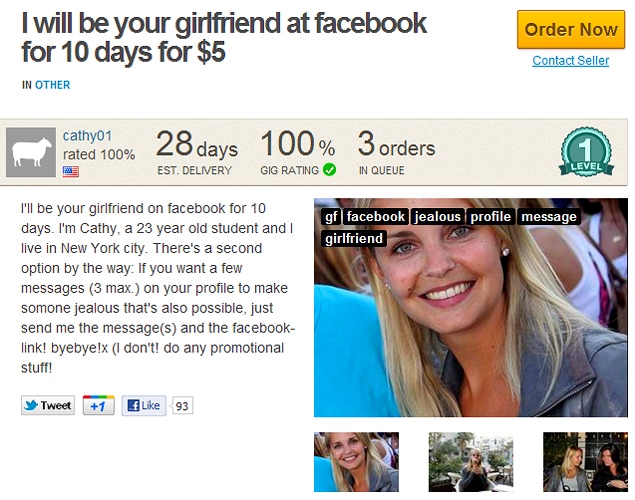The width and height of the screenshot is (635, 500).
Task: Click the 93 likes counter
Action: [x=182, y=406]
